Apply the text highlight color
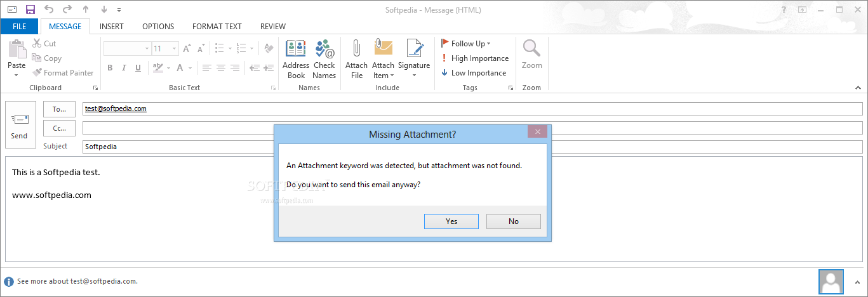Image resolution: width=868 pixels, height=297 pixels. click(x=157, y=68)
